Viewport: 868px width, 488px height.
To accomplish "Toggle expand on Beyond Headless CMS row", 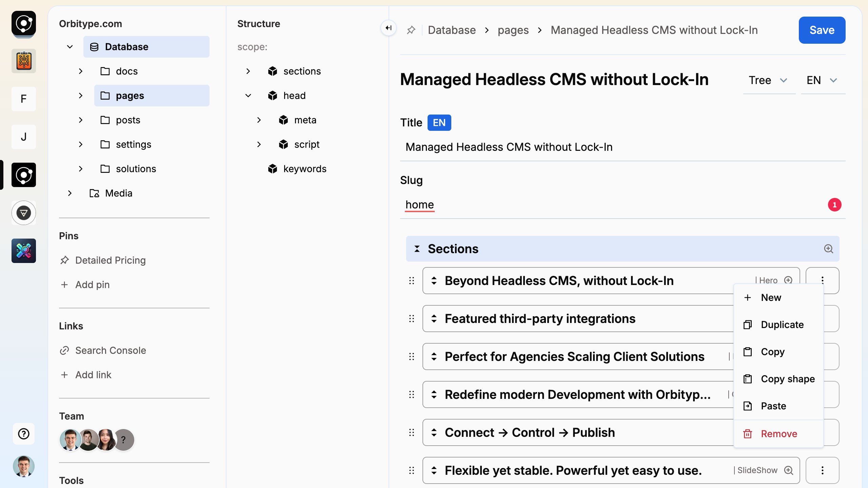I will [x=434, y=281].
